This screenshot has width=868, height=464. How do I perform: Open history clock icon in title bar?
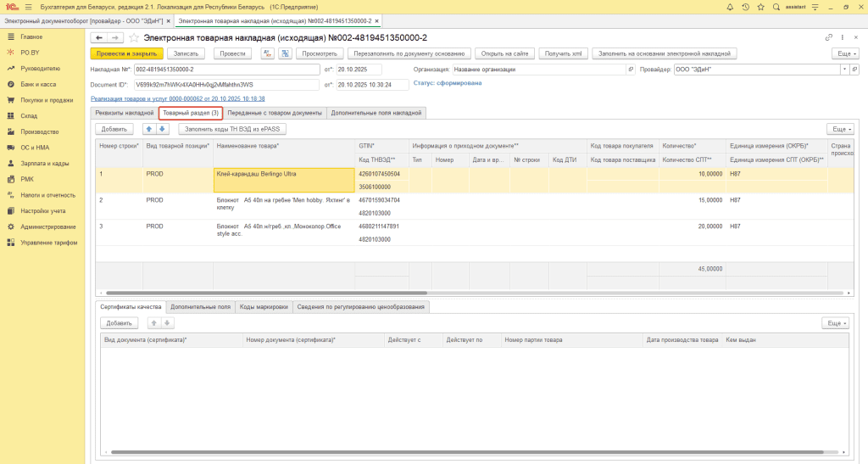coord(745,7)
